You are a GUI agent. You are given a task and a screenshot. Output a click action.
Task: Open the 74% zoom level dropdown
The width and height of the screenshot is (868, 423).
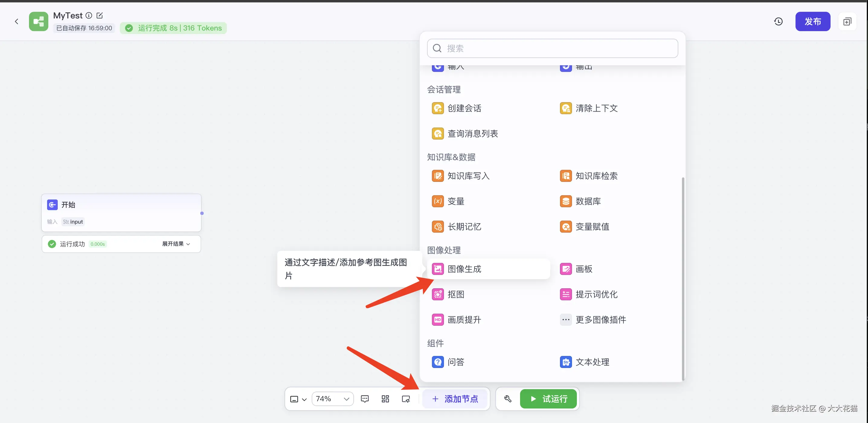pos(332,399)
